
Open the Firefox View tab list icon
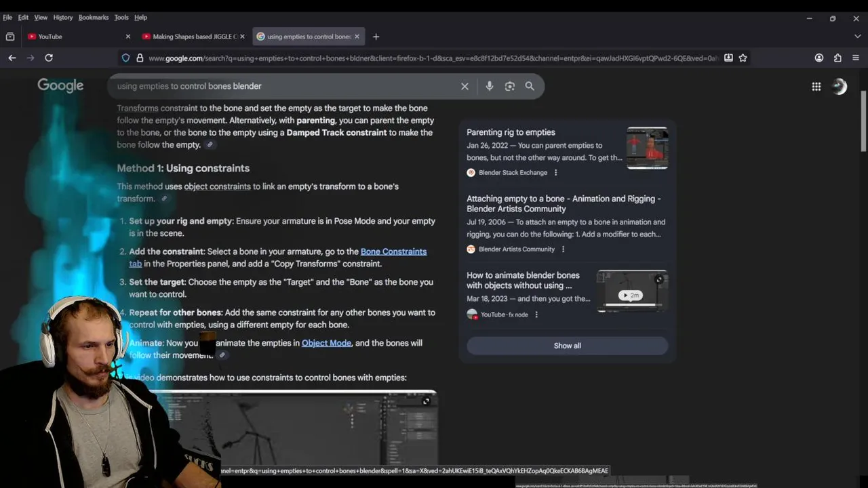(10, 37)
